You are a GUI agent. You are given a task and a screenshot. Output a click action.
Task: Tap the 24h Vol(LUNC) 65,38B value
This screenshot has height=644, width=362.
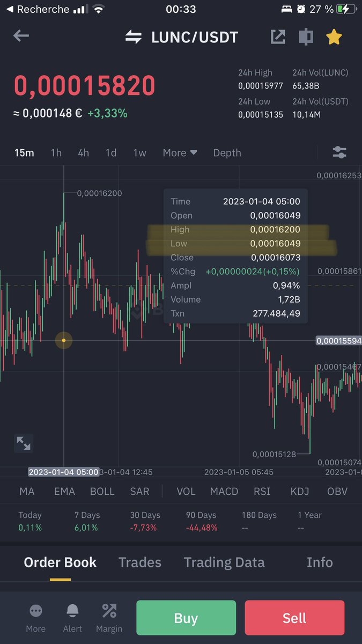[x=306, y=85]
